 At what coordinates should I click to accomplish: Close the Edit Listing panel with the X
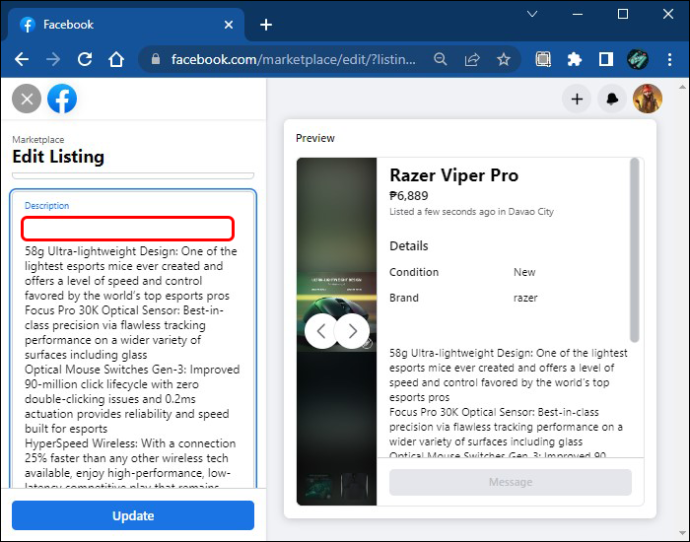tap(27, 99)
